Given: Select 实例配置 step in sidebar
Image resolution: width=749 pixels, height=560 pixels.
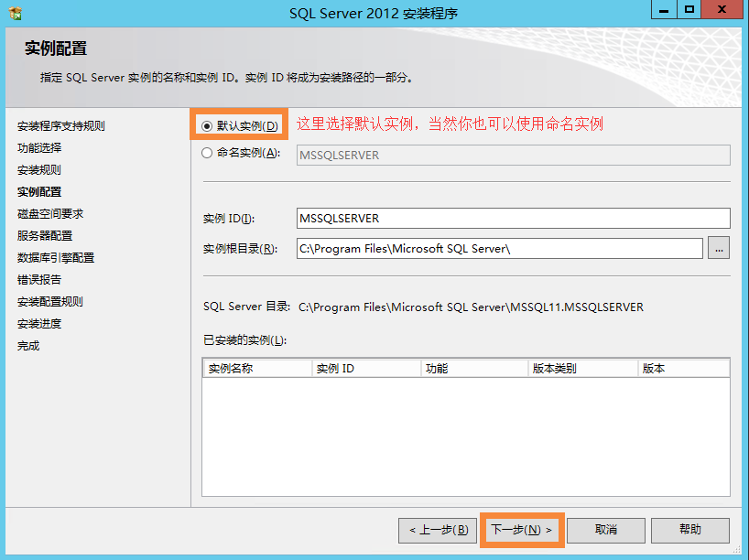Looking at the screenshot, I should [39, 192].
